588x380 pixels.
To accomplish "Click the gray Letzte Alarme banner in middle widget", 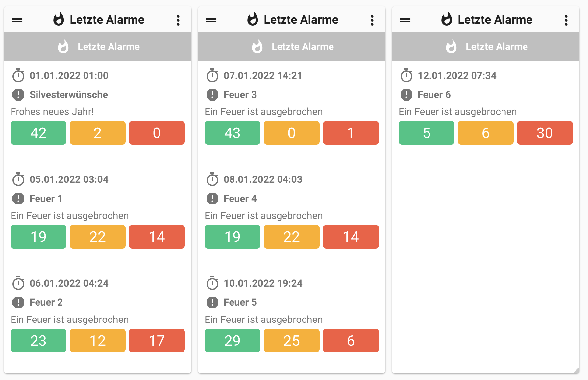I will tap(292, 47).
